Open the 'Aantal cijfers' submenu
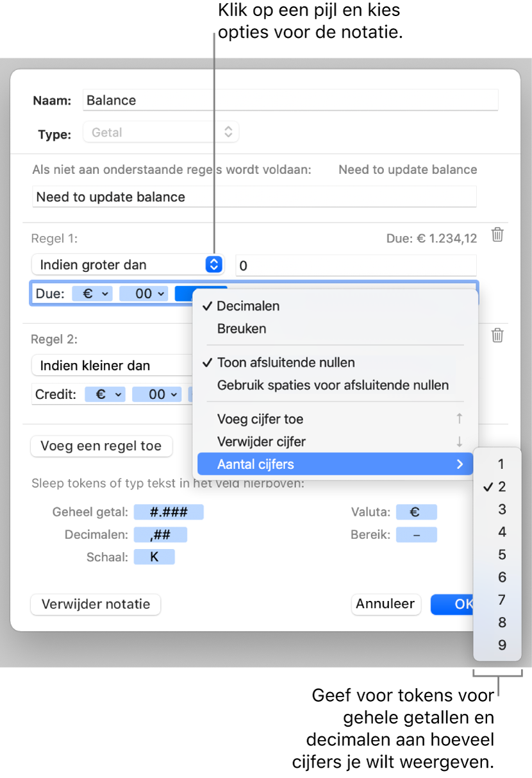This screenshot has height=778, width=532. pos(336,464)
